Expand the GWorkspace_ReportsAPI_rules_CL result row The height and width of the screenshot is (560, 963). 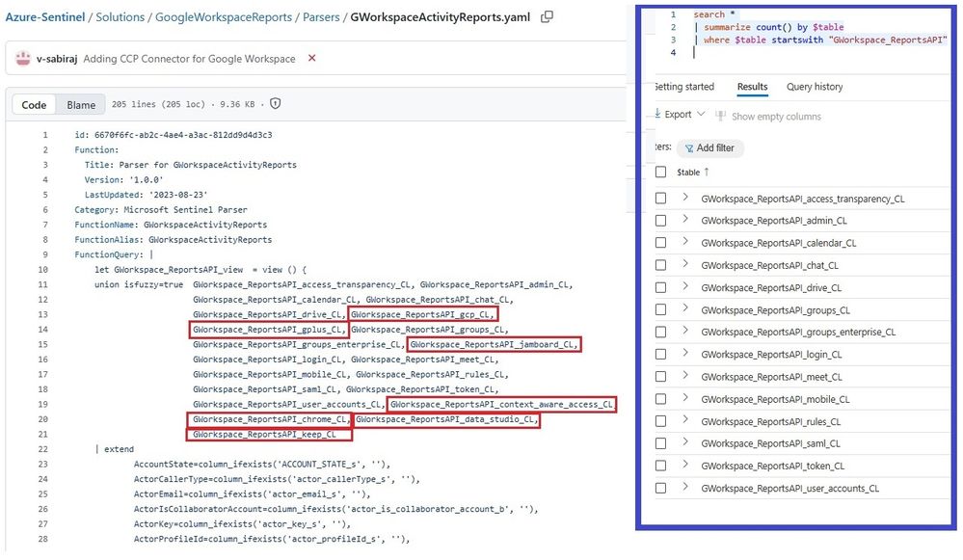685,420
